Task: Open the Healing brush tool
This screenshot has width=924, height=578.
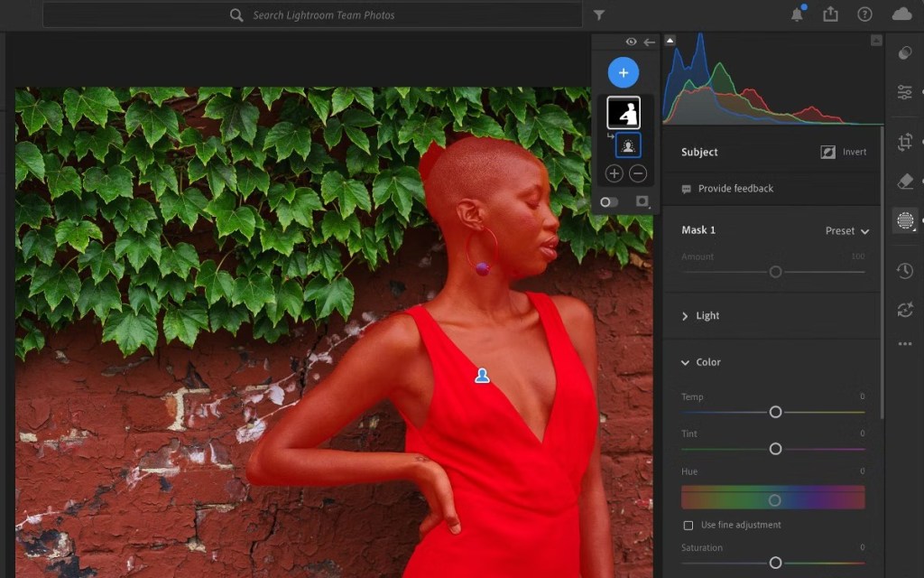Action: point(904,181)
